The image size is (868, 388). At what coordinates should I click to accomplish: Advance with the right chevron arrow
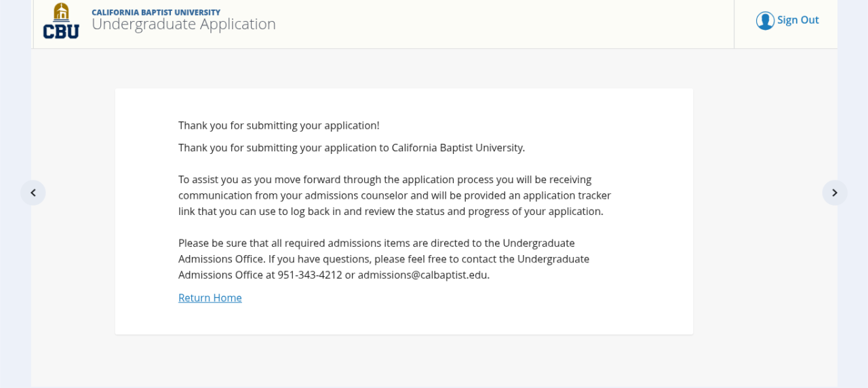835,193
